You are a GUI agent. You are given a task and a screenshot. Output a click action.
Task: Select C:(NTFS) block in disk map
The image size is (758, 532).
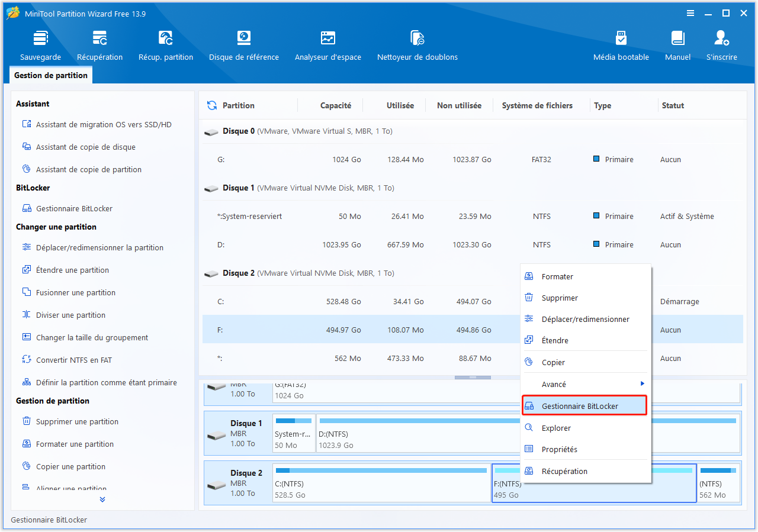pos(381,483)
